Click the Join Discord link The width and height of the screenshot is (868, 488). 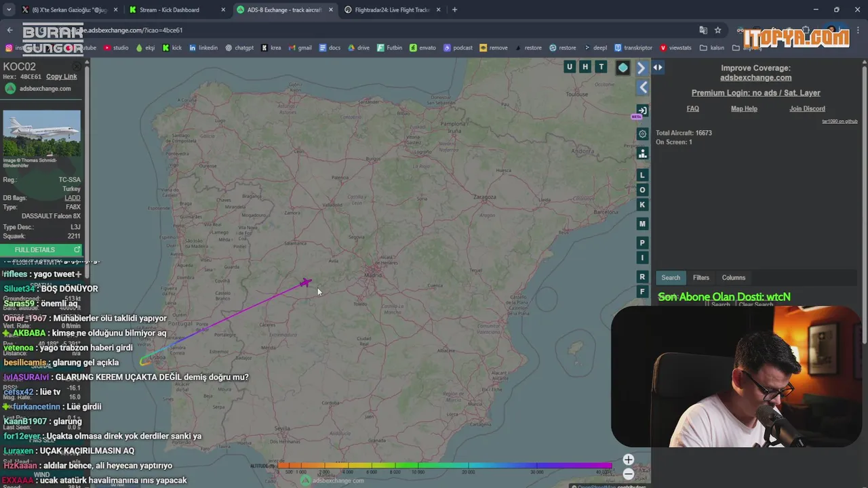point(807,109)
